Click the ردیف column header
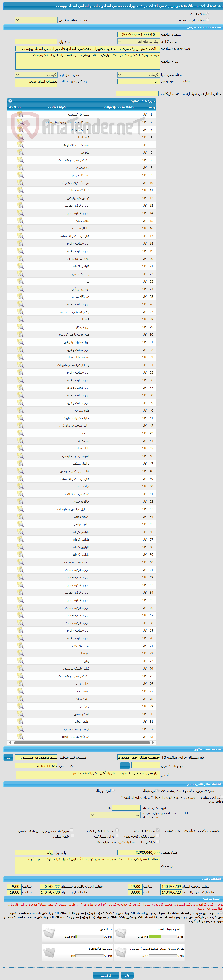 click(151, 107)
